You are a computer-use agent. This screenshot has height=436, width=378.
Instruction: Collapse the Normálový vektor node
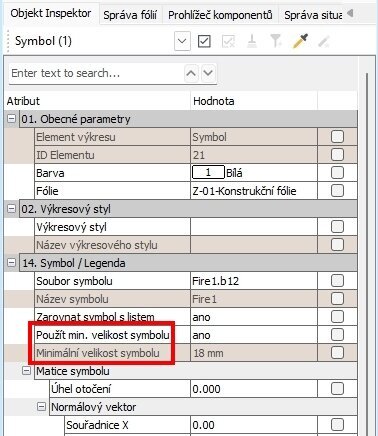41,406
